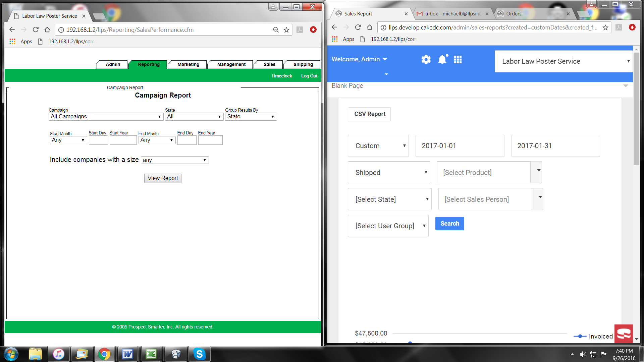
Task: Switch to the Marketing tab
Action: [188, 64]
